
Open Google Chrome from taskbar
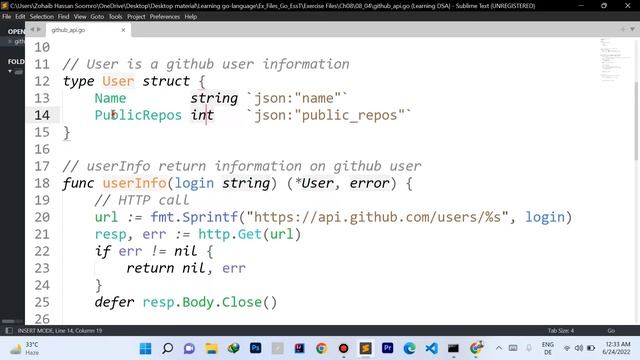click(322, 348)
